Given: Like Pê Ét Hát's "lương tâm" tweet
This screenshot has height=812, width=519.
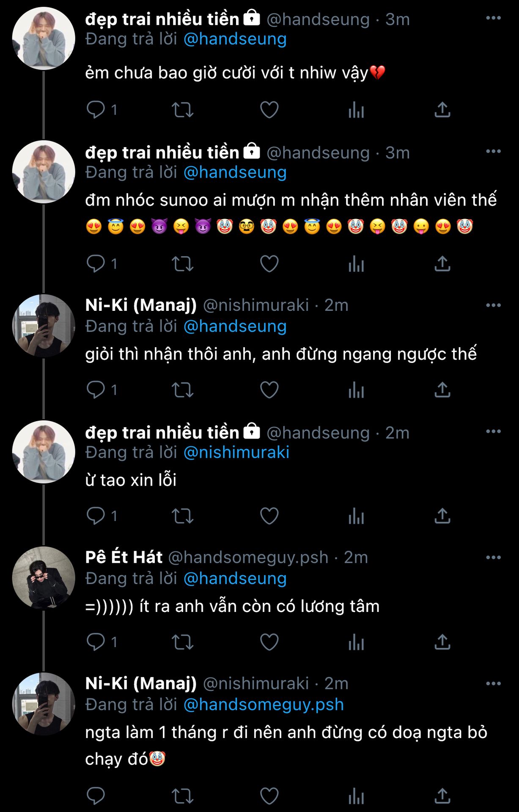Looking at the screenshot, I should 269,642.
